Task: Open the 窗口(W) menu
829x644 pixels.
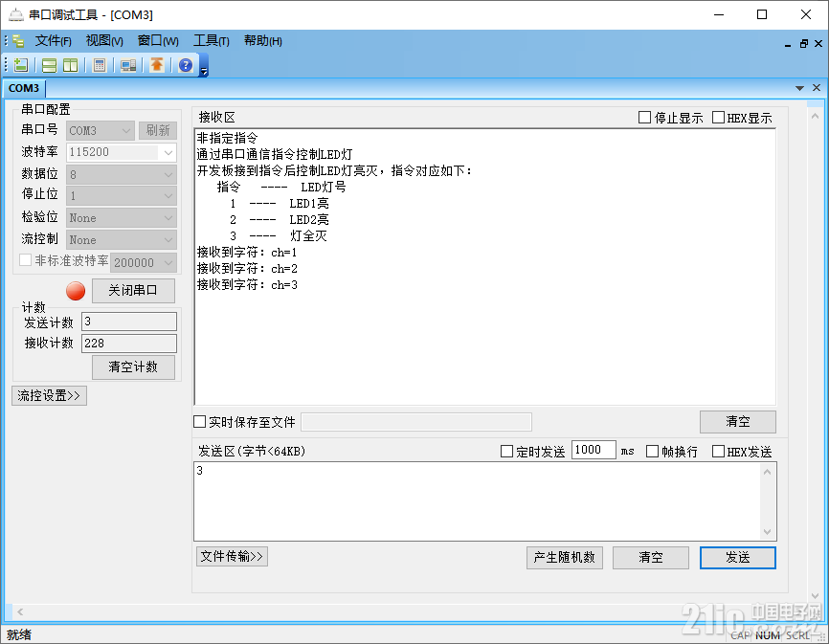Action: pyautogui.click(x=158, y=41)
